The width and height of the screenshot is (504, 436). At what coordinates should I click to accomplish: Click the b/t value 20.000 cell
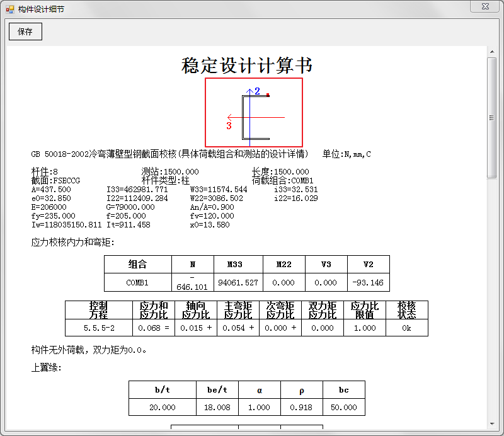coord(163,407)
